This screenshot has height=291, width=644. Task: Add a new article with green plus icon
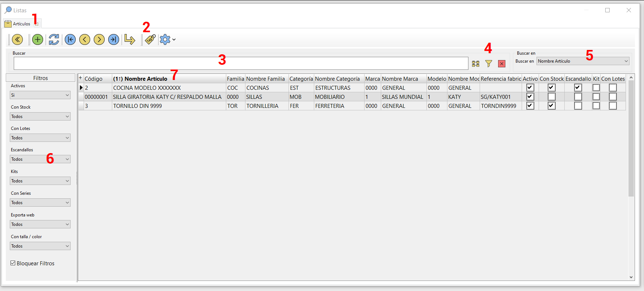pyautogui.click(x=38, y=39)
